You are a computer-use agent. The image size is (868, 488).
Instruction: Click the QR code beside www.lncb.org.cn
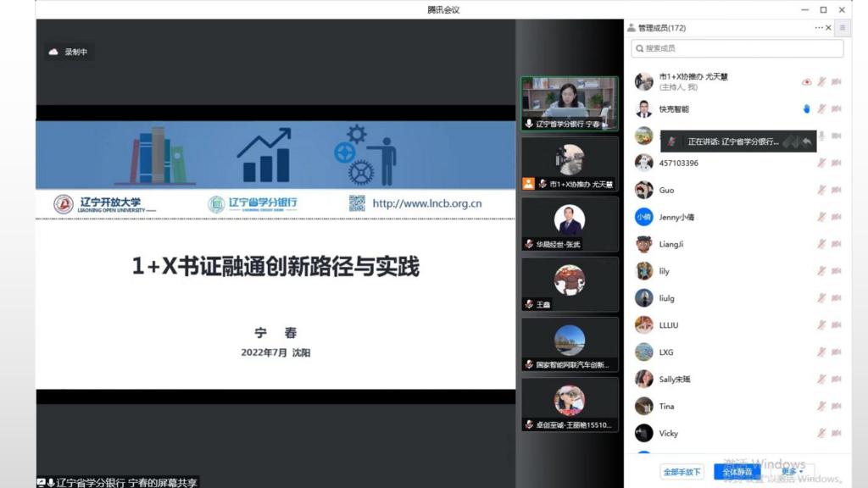[357, 203]
